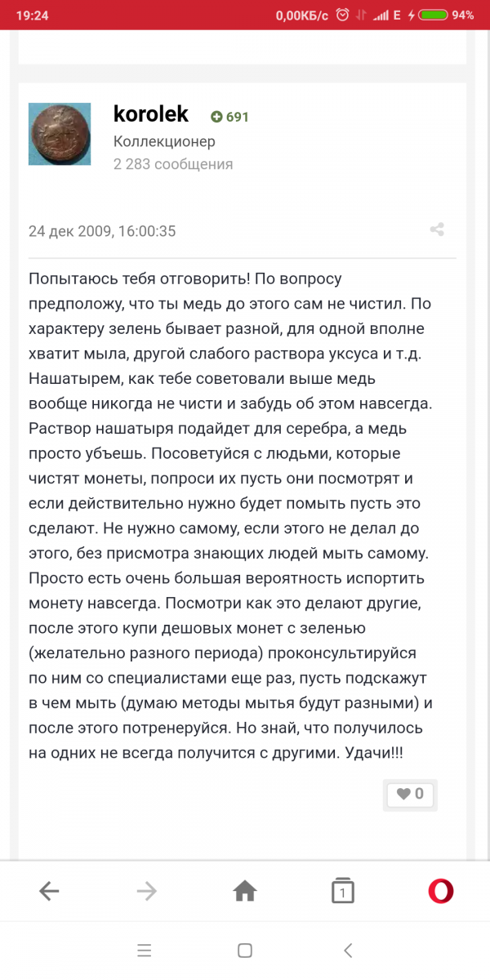The width and height of the screenshot is (490, 980).
Task: Tap the alarm clock status bar icon
Action: [x=343, y=15]
